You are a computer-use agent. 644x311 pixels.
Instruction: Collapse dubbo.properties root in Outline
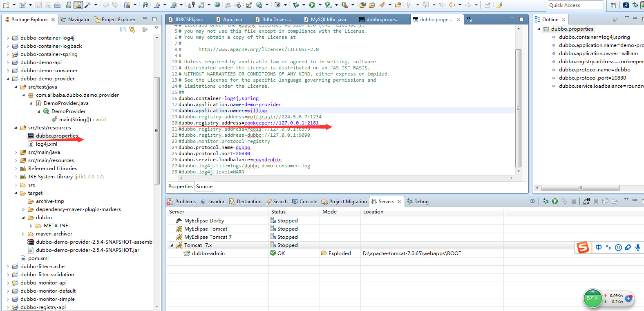click(x=539, y=29)
